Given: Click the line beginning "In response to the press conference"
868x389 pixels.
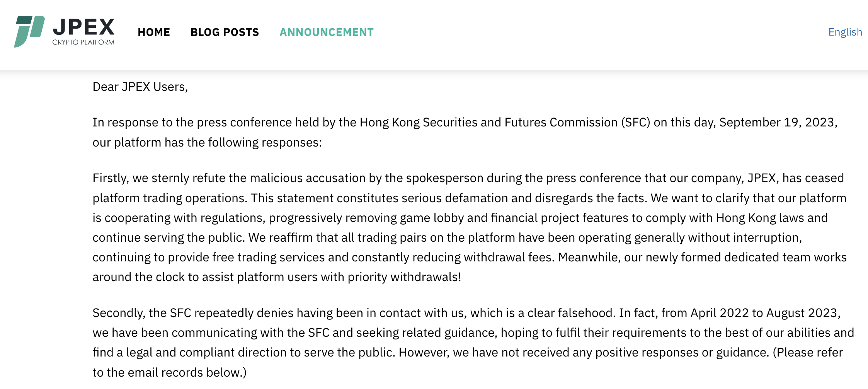Looking at the screenshot, I should 465,123.
